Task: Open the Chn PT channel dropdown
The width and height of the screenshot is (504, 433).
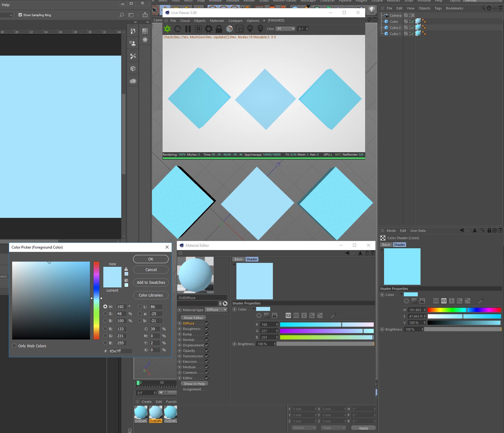Action: click(x=285, y=29)
